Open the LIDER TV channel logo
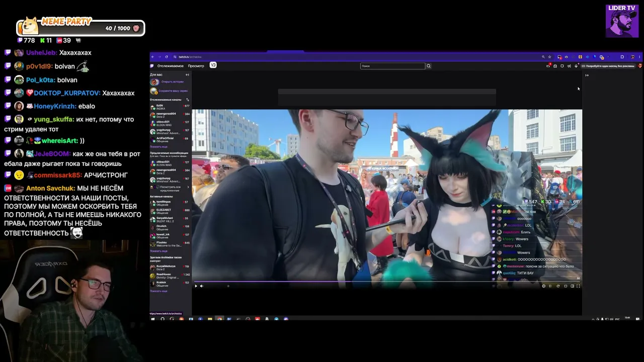The image size is (644, 362). click(x=622, y=21)
